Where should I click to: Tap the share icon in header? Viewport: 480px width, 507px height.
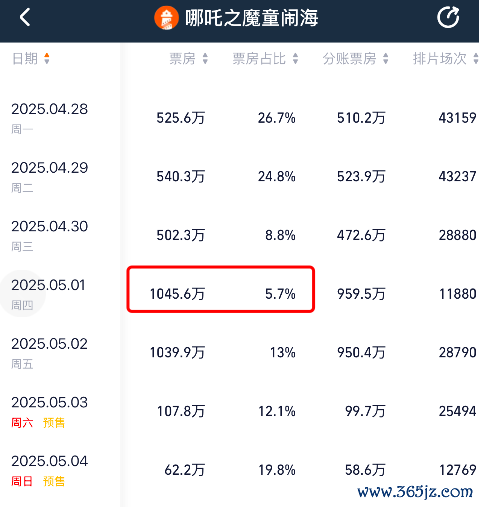[x=448, y=17]
